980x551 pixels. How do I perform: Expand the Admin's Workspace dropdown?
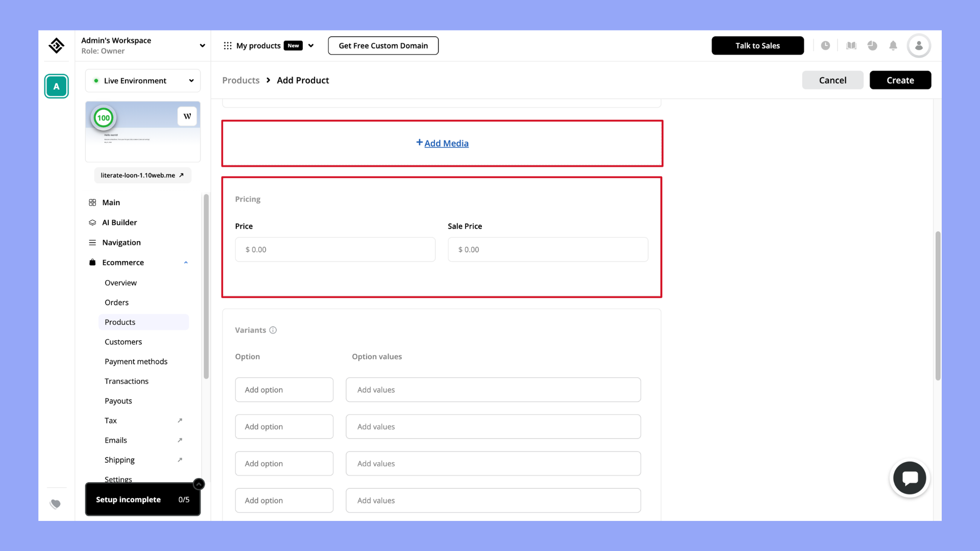202,45
